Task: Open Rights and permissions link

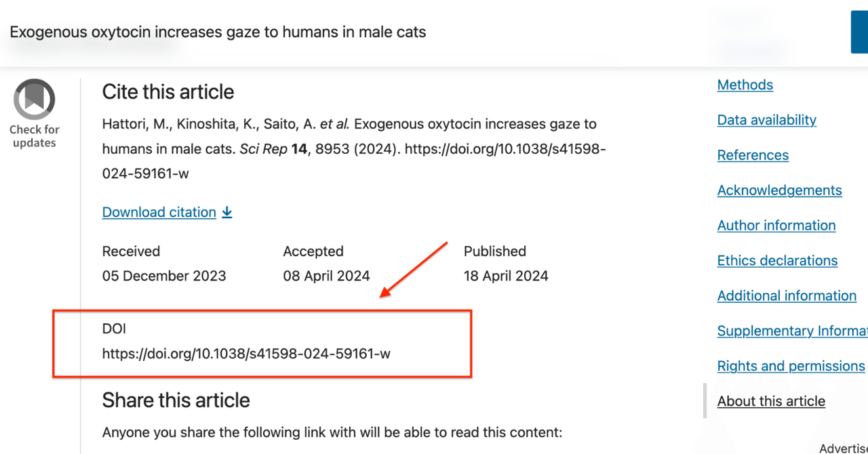Action: (x=791, y=367)
